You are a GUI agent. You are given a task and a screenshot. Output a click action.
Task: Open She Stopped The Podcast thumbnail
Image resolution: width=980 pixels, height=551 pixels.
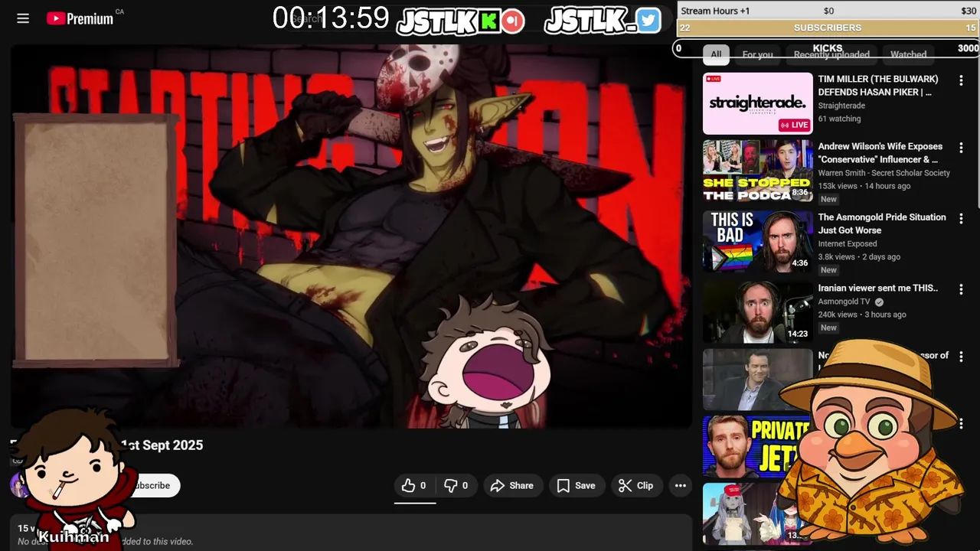[x=757, y=170]
